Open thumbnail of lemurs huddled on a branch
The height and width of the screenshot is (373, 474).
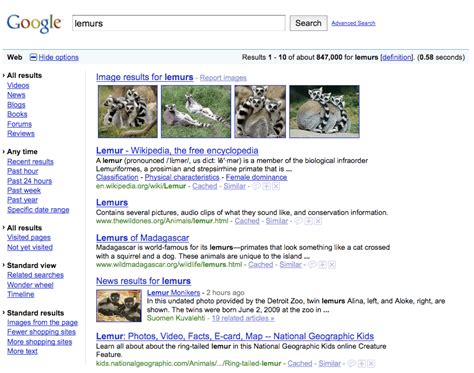click(x=128, y=111)
